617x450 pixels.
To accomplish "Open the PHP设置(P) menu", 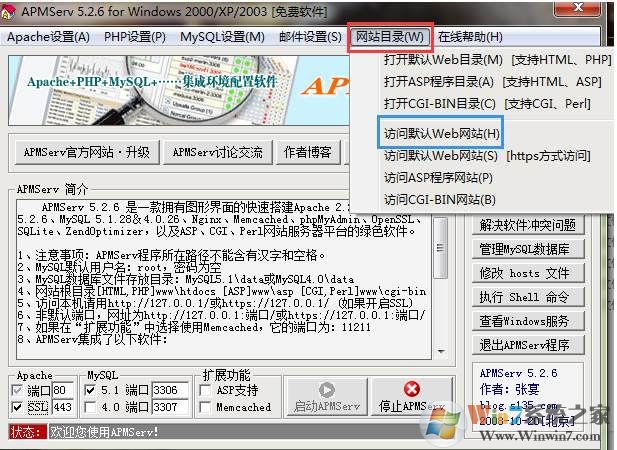I will point(135,37).
